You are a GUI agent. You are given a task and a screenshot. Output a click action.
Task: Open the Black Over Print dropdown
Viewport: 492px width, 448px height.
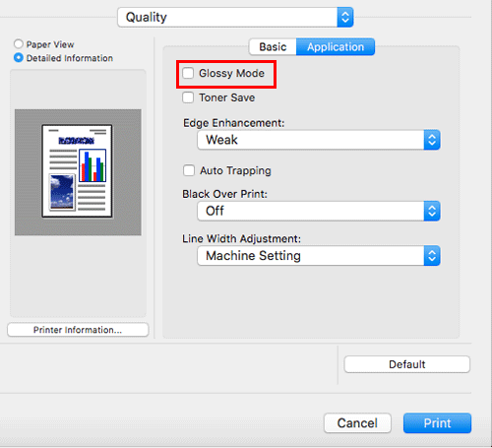(319, 211)
